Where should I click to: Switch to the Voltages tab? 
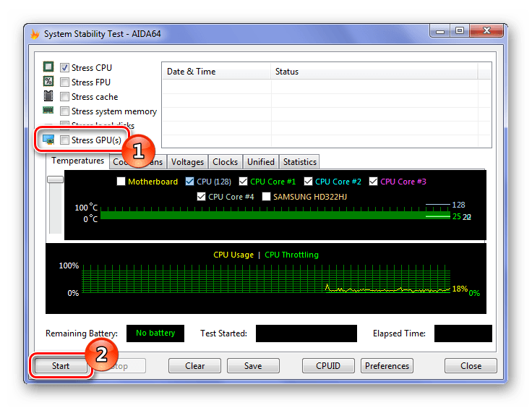(187, 162)
